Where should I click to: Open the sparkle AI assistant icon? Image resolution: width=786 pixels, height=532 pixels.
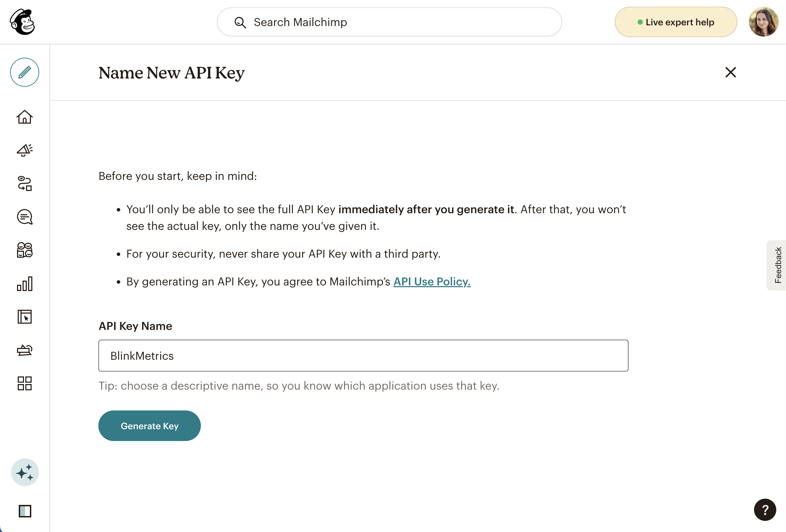25,472
